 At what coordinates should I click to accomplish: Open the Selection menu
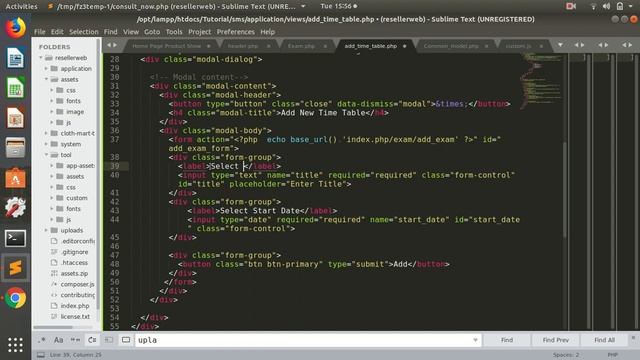point(84,32)
